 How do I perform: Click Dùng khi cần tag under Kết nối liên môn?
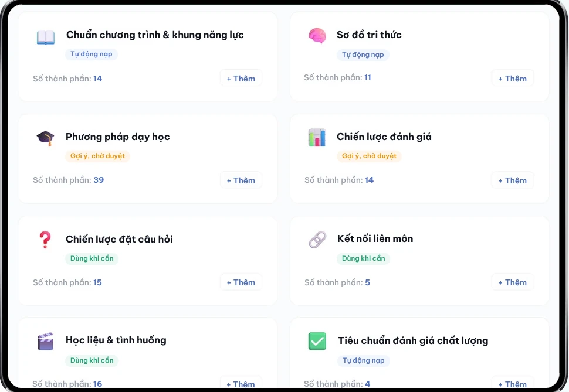[x=363, y=258]
